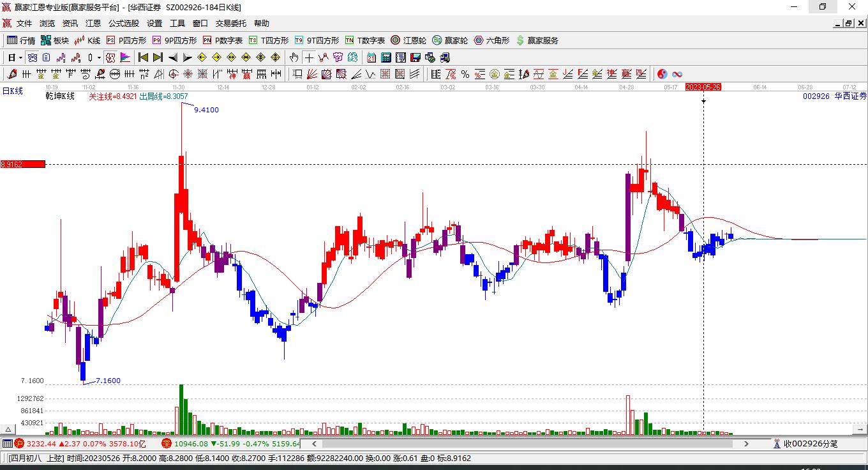Open the T四方形 tool
Screen dimensions: 868x470
[x=269, y=40]
